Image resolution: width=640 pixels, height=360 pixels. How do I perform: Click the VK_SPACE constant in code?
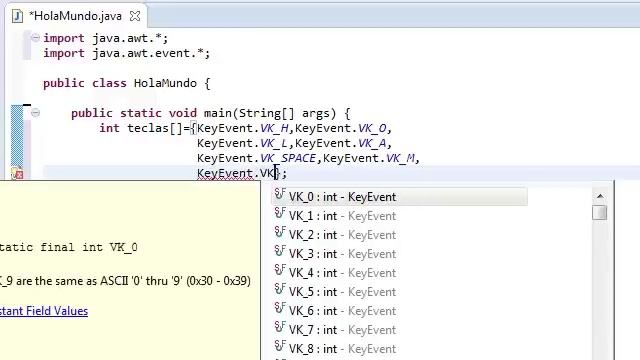click(x=288, y=158)
